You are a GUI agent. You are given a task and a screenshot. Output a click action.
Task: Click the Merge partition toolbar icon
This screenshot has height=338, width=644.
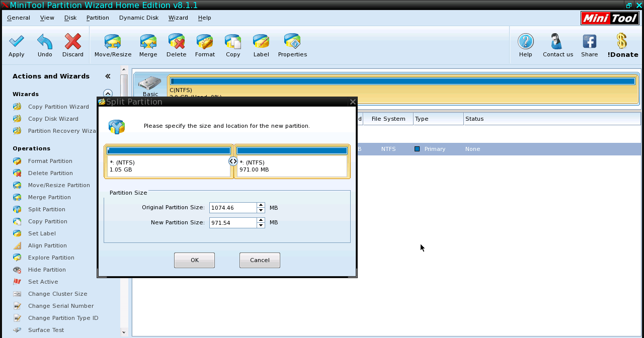[148, 41]
